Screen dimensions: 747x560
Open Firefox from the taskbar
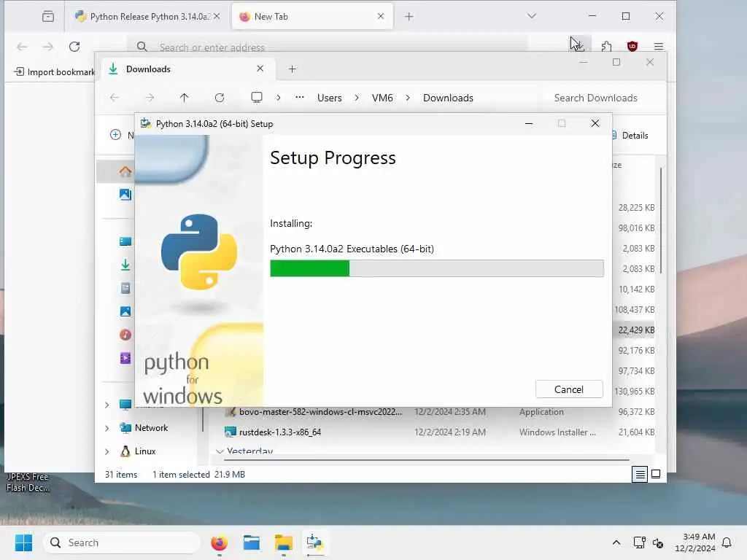219,542
